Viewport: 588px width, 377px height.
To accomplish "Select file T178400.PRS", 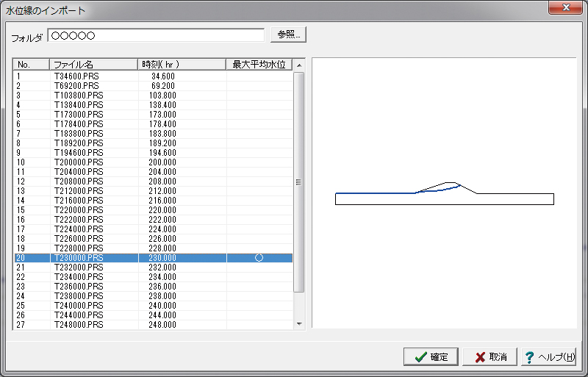I will (79, 124).
